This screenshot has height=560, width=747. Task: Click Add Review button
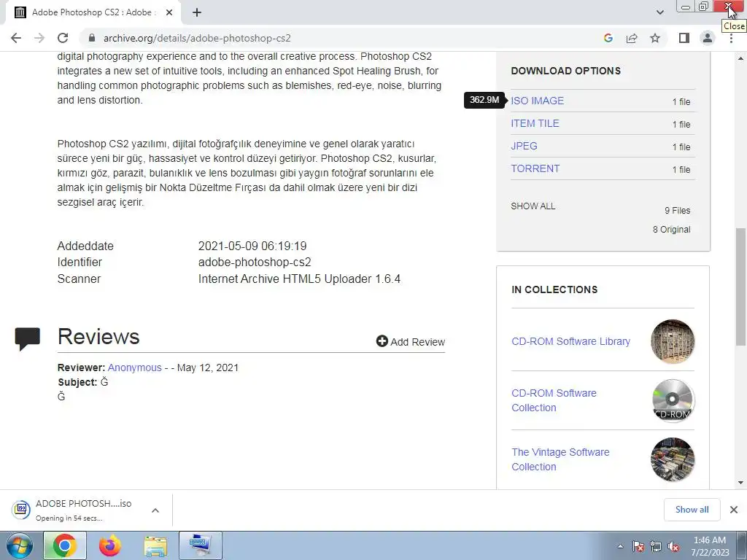(x=411, y=342)
